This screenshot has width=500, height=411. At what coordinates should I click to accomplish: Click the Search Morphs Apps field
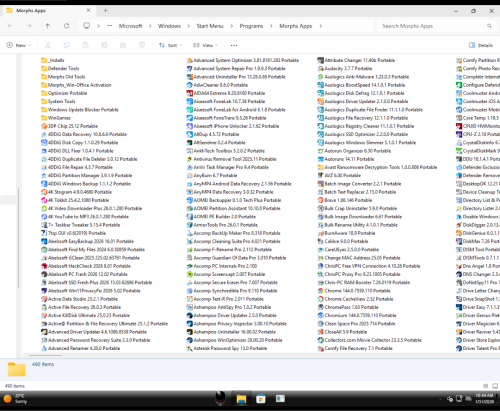click(436, 26)
